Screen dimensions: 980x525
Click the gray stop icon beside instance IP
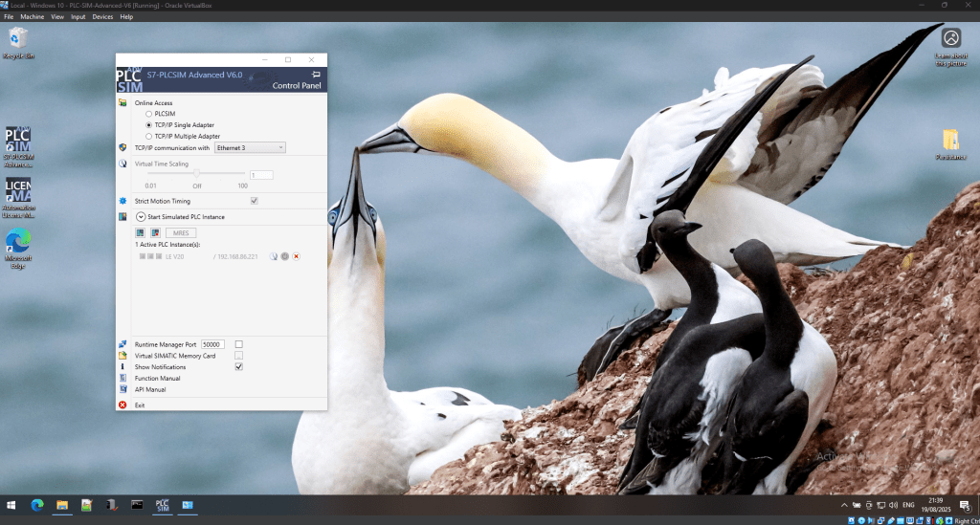[285, 256]
